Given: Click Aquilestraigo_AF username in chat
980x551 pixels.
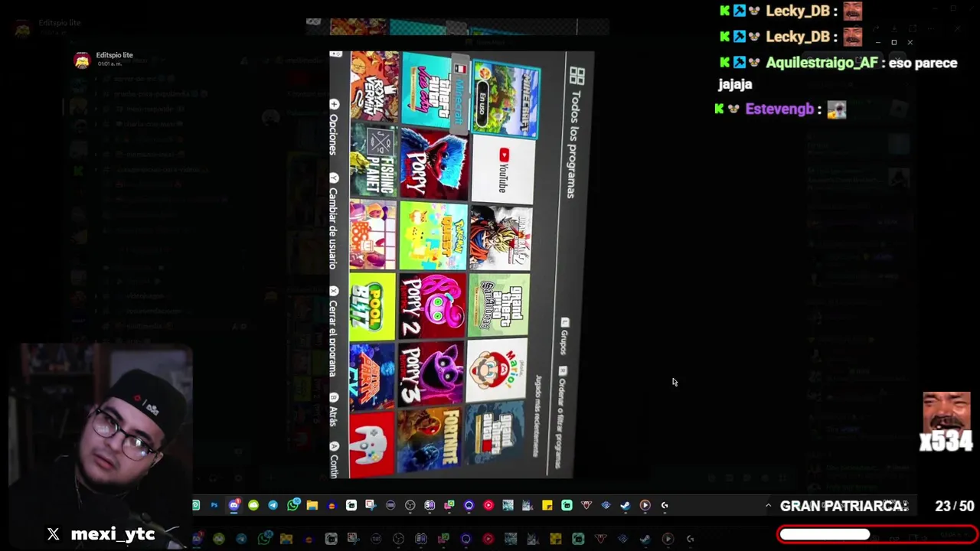Looking at the screenshot, I should pos(822,63).
